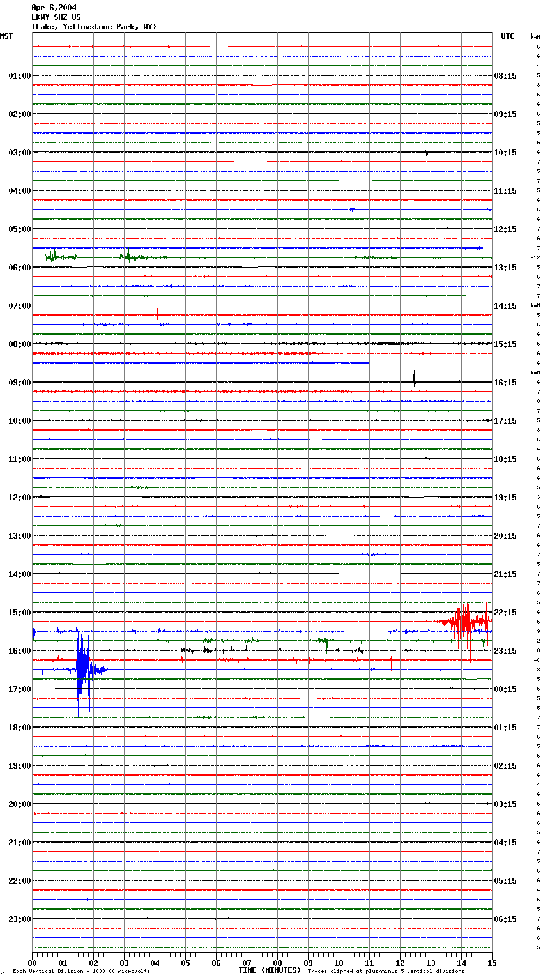This screenshot has height=980, width=543.
Task: Click the '03' minute tick label
Action: 125,963
